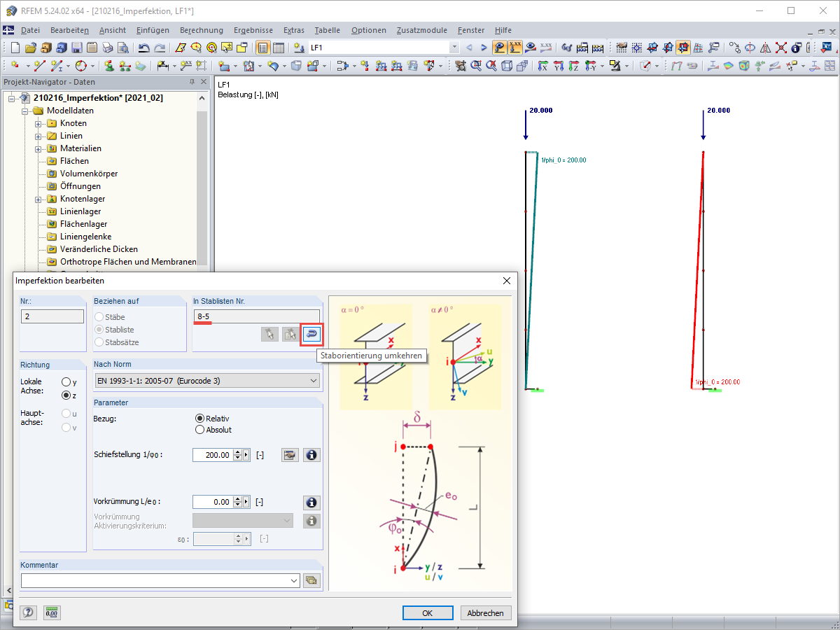Go to previous load case arrow
840x630 pixels.
click(469, 48)
